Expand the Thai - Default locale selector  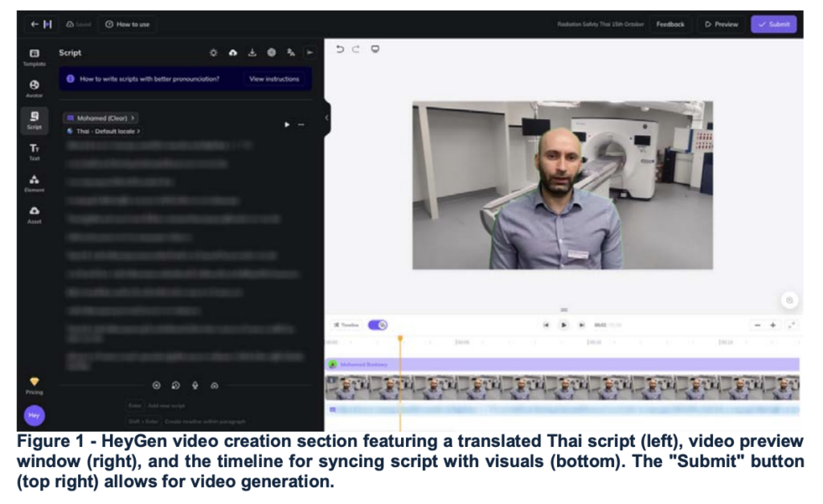104,131
